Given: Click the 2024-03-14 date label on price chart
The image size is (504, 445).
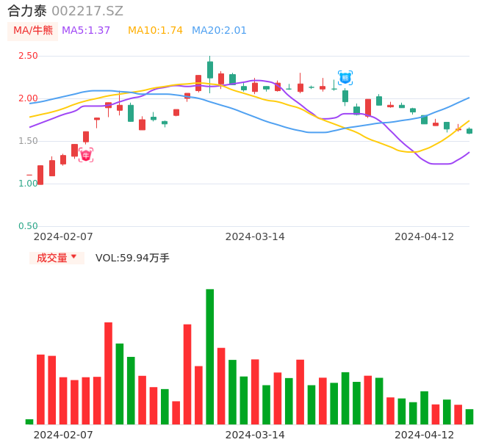Looking at the screenshot, I should pyautogui.click(x=255, y=236).
